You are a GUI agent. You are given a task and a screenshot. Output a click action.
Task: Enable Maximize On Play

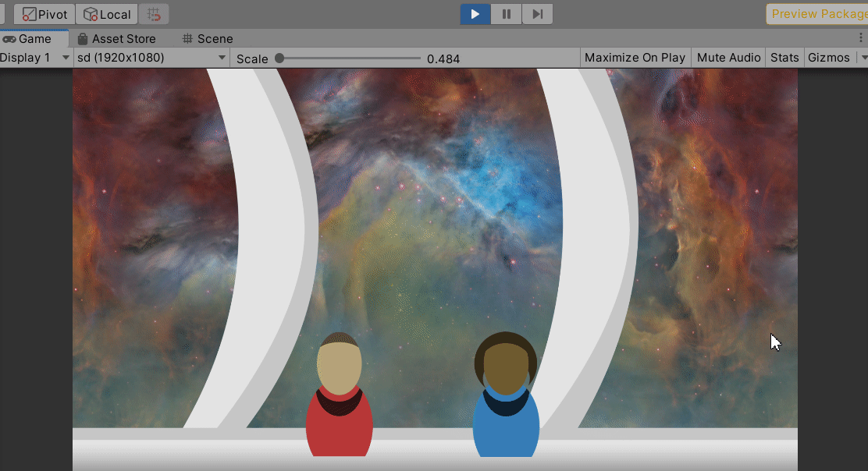pos(635,58)
